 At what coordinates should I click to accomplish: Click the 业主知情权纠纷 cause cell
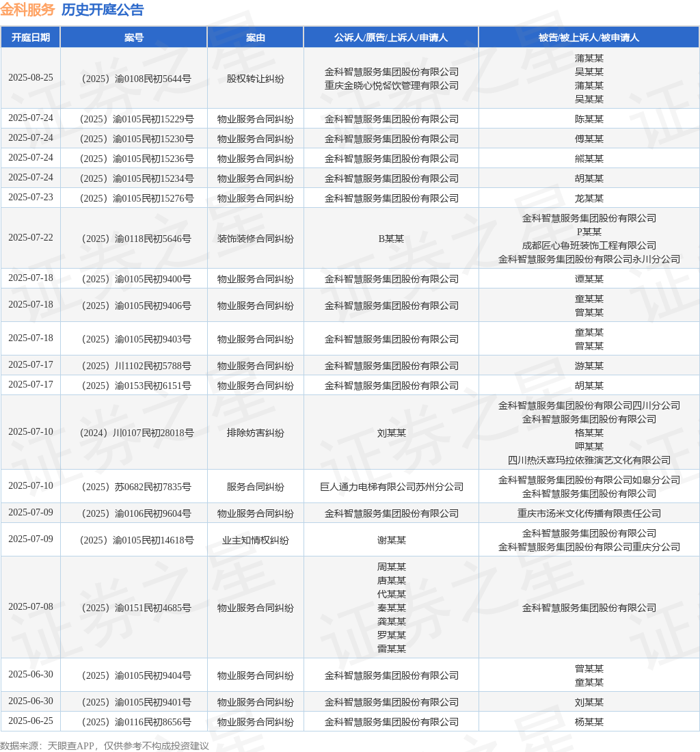click(256, 541)
